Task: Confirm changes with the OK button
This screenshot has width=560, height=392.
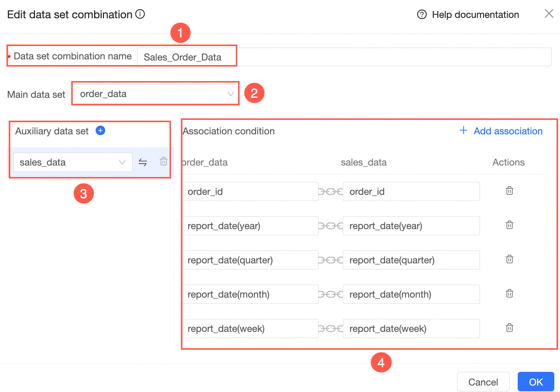Action: click(536, 382)
